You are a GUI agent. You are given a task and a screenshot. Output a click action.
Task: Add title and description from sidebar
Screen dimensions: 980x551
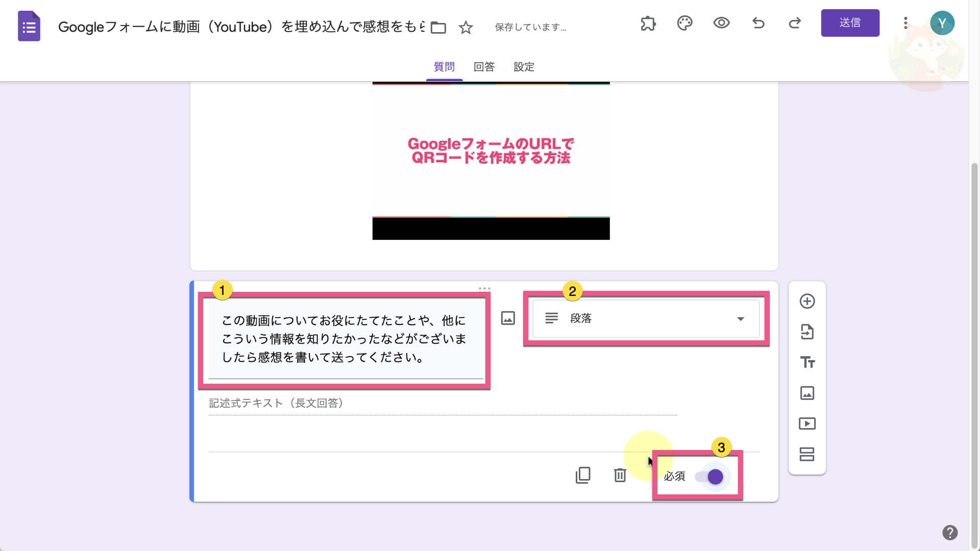[x=807, y=363]
